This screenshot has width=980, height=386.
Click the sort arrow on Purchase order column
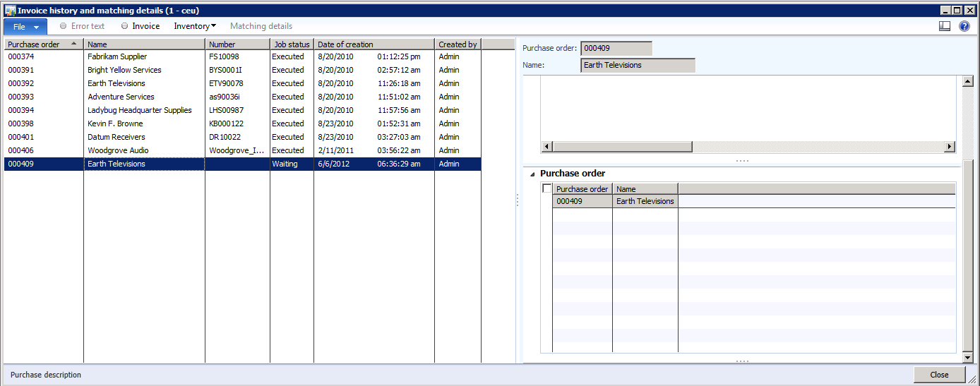click(73, 44)
